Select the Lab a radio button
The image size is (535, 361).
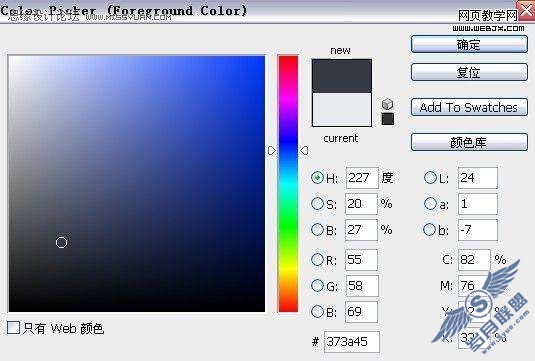[430, 204]
